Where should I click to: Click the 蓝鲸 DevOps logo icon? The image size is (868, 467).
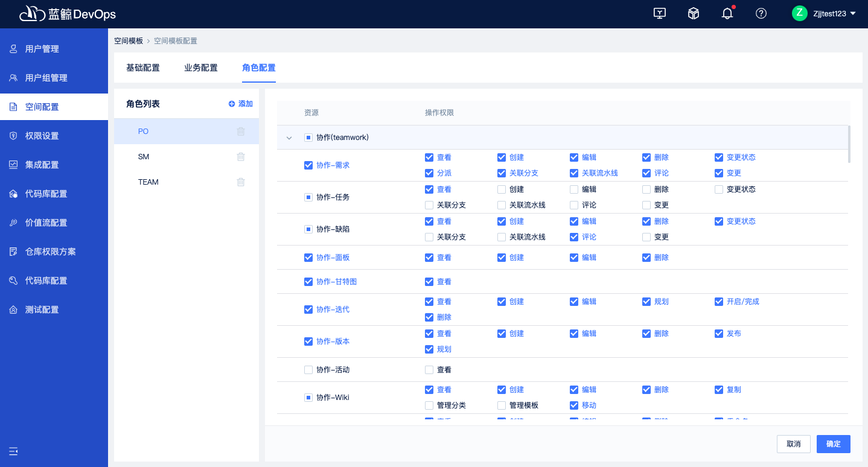click(33, 14)
